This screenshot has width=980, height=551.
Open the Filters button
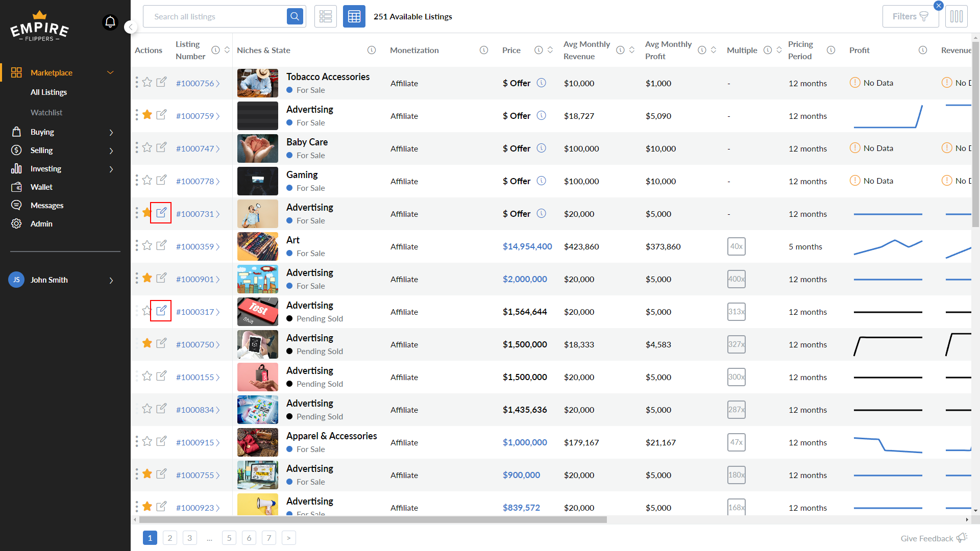911,16
